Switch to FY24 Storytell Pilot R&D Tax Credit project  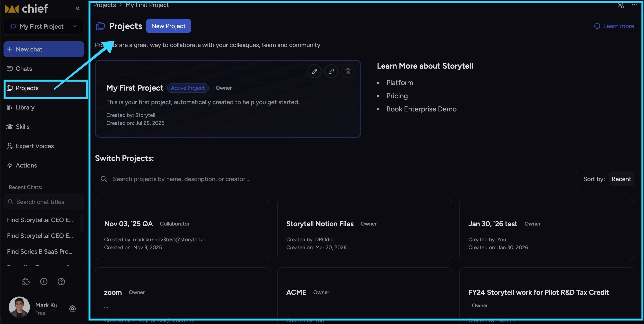546,294
